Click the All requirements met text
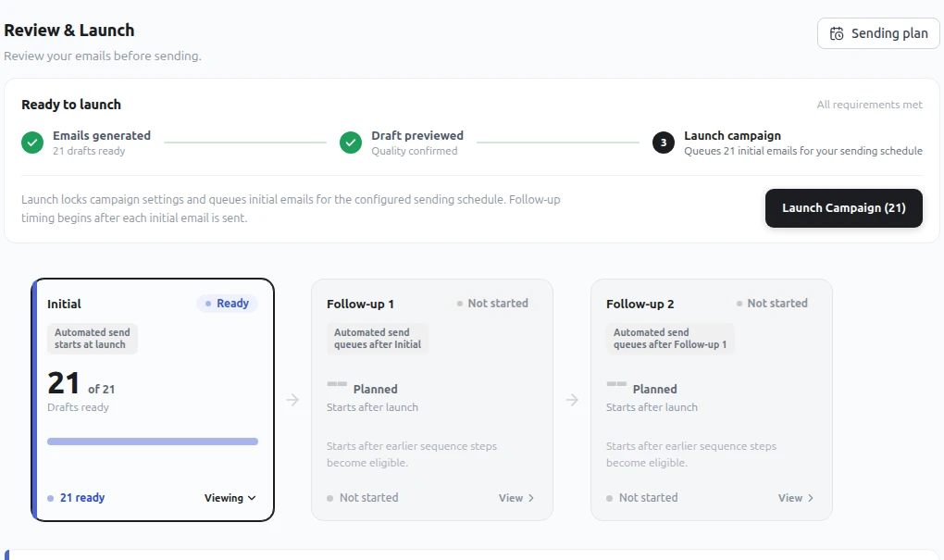The height and width of the screenshot is (560, 944). click(869, 105)
